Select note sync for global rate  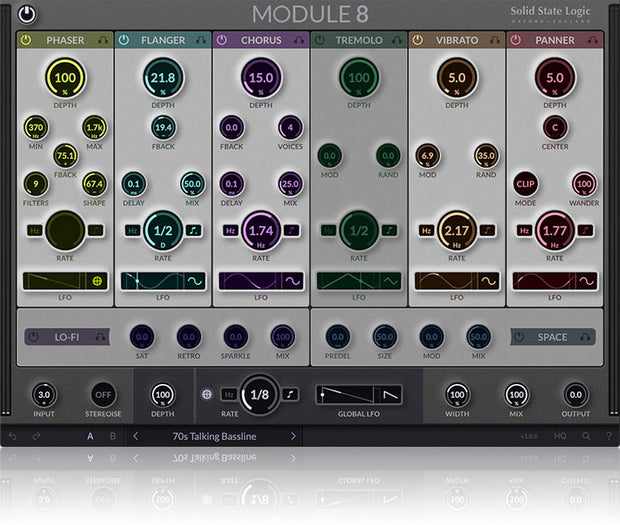pos(290,394)
